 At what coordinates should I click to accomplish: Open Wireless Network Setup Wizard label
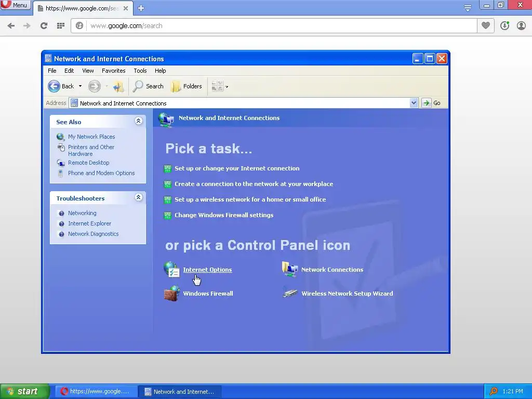coord(347,294)
